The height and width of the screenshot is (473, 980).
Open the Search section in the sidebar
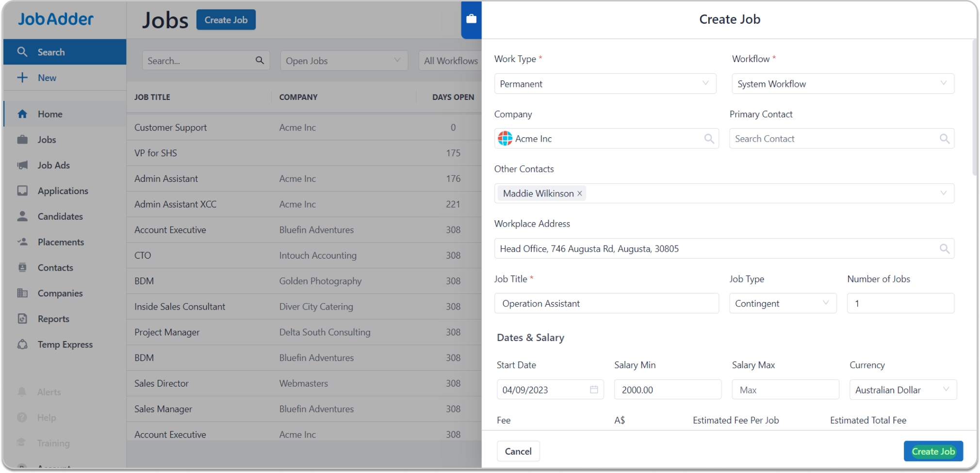click(51, 51)
